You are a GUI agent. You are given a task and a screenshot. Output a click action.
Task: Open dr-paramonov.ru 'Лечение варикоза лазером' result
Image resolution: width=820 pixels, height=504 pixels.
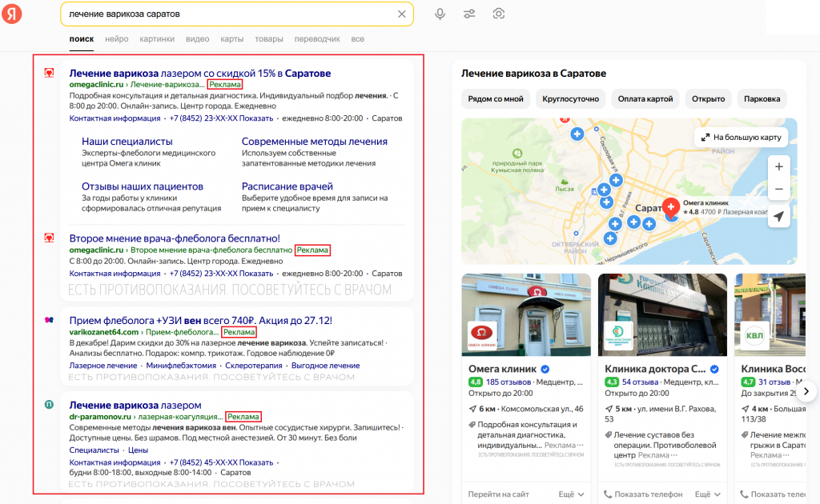coord(135,405)
